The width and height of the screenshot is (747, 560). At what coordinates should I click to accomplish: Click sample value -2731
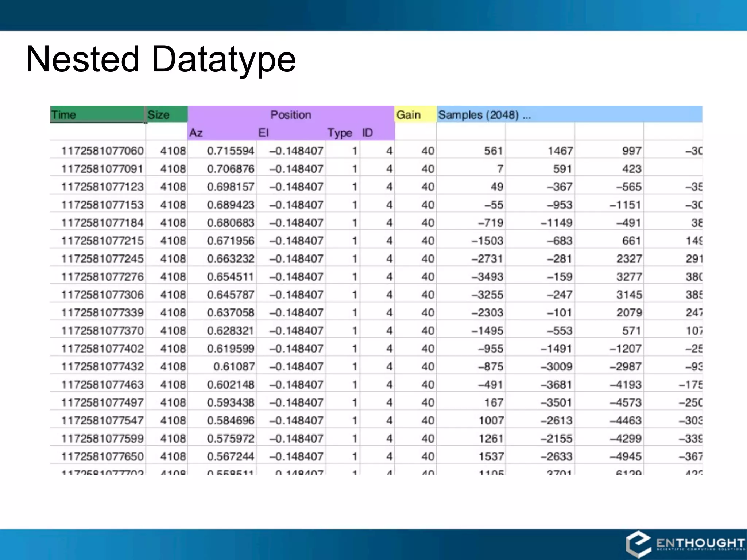pyautogui.click(x=487, y=258)
